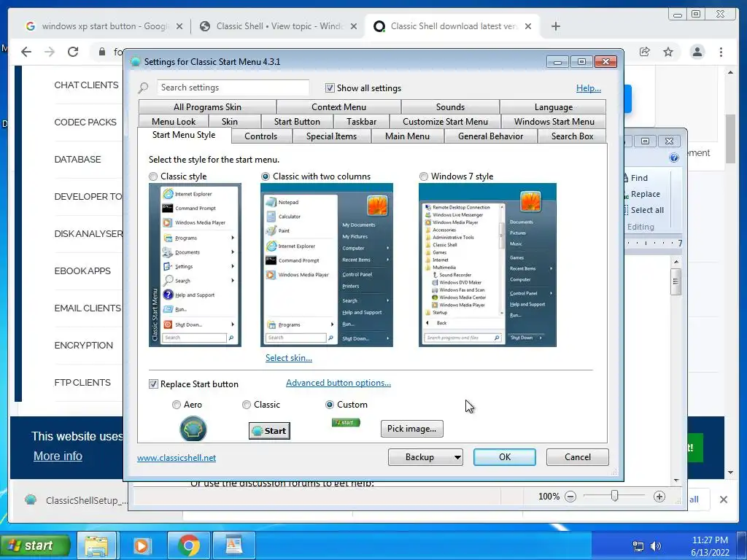This screenshot has width=747, height=560.
Task: Click the Chrome back arrow
Action: [26, 52]
